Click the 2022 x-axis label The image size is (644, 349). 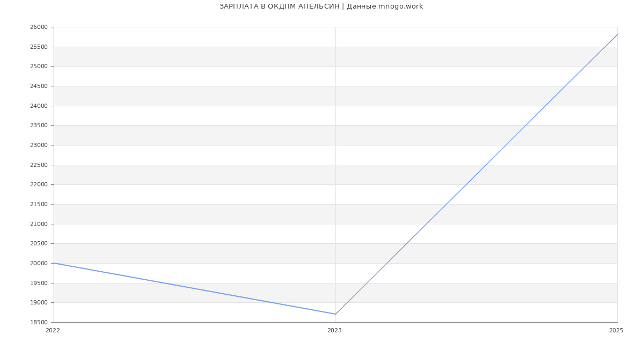(x=53, y=330)
